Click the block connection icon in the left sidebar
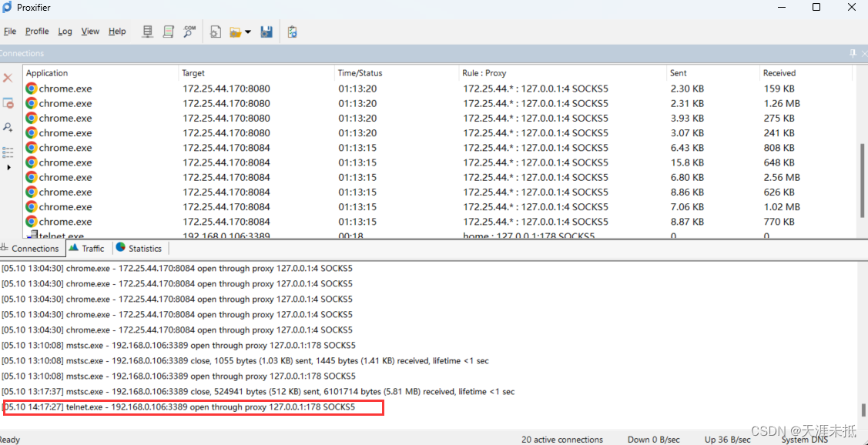 [8, 103]
